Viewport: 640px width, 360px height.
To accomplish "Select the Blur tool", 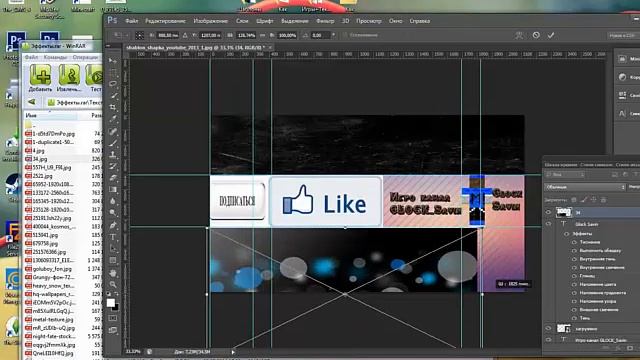I will [113, 201].
